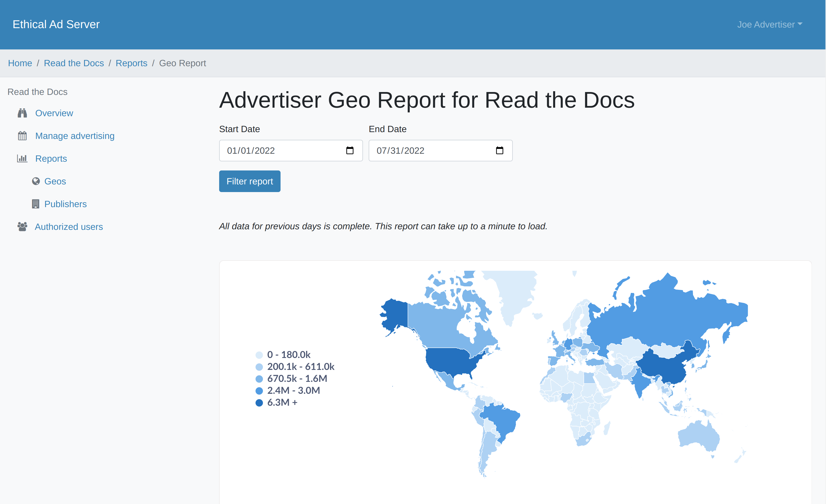The height and width of the screenshot is (504, 826).
Task: Open Authorized users in the sidebar
Action: (69, 227)
